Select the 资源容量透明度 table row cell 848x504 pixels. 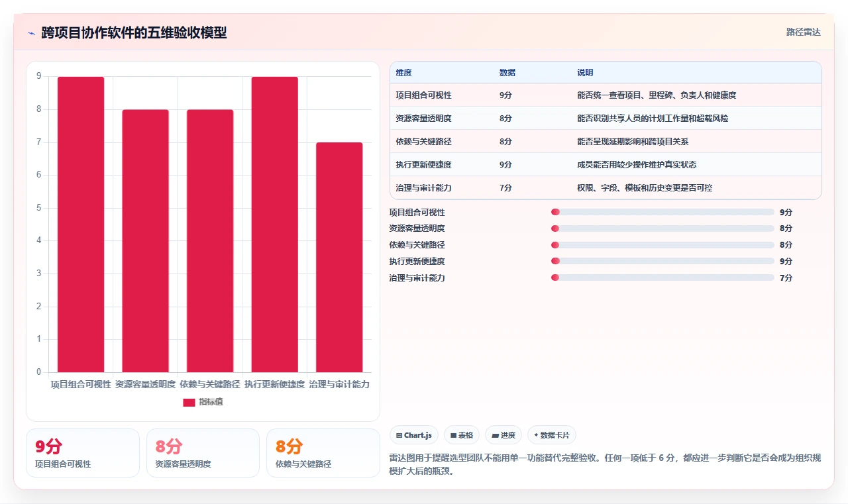[424, 119]
